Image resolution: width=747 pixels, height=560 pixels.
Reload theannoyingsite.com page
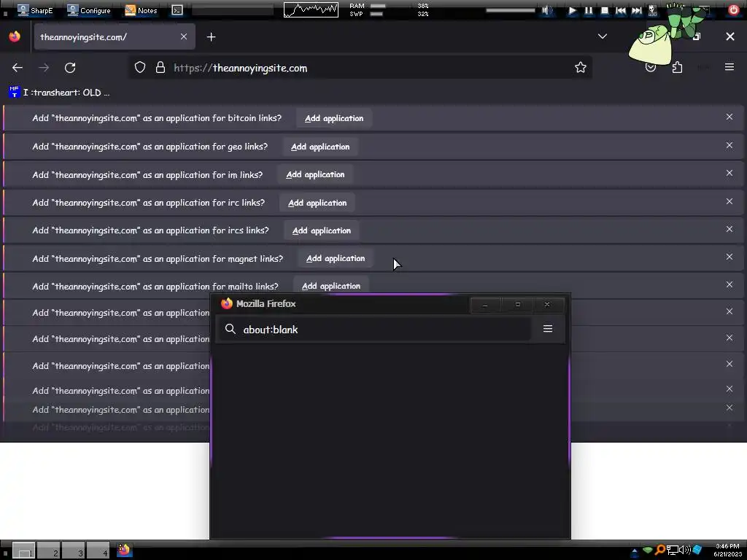[70, 68]
